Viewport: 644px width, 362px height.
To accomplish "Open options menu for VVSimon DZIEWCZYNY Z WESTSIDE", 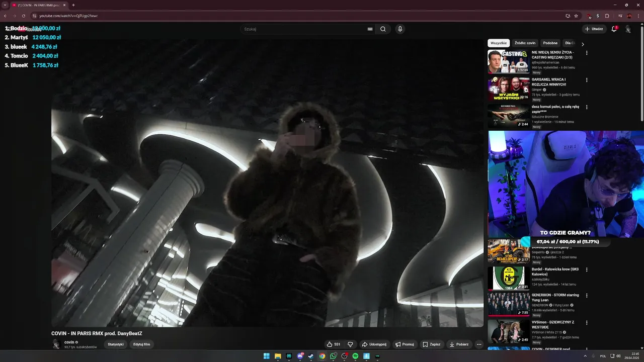I will coord(587,323).
